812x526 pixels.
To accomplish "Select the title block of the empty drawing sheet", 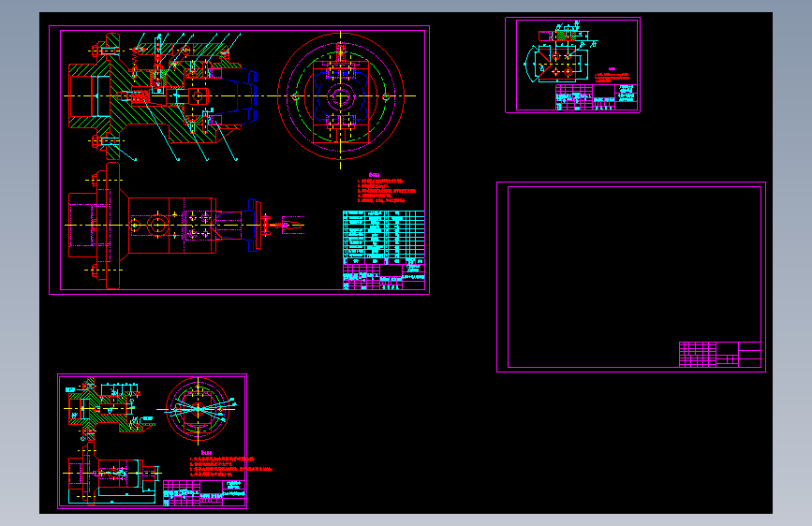I will [x=720, y=355].
